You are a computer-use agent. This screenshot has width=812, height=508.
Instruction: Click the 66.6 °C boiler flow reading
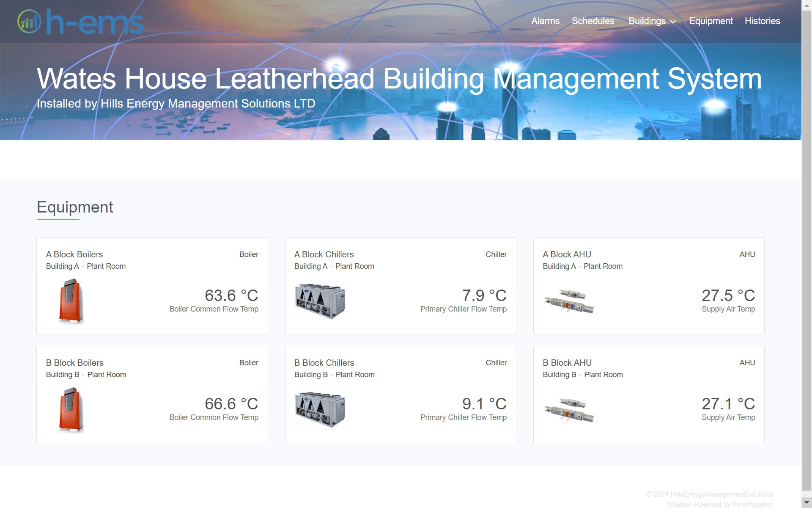click(231, 404)
